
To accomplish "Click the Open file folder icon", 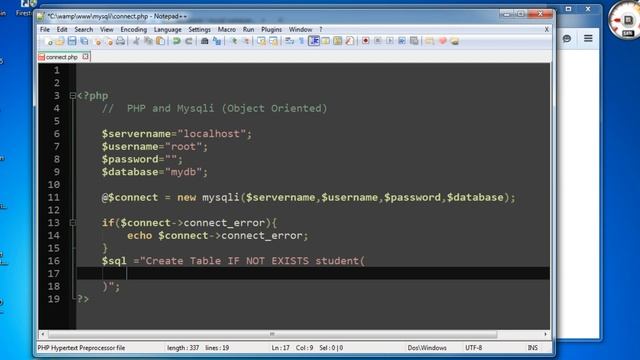I will coord(60,41).
